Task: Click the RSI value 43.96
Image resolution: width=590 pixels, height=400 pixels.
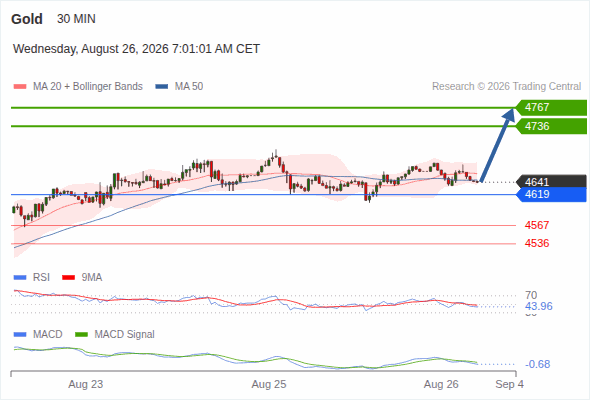Action: point(539,306)
